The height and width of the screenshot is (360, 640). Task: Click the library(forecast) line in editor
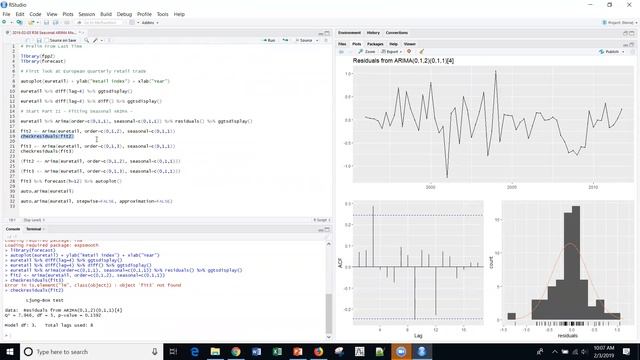coord(43,61)
